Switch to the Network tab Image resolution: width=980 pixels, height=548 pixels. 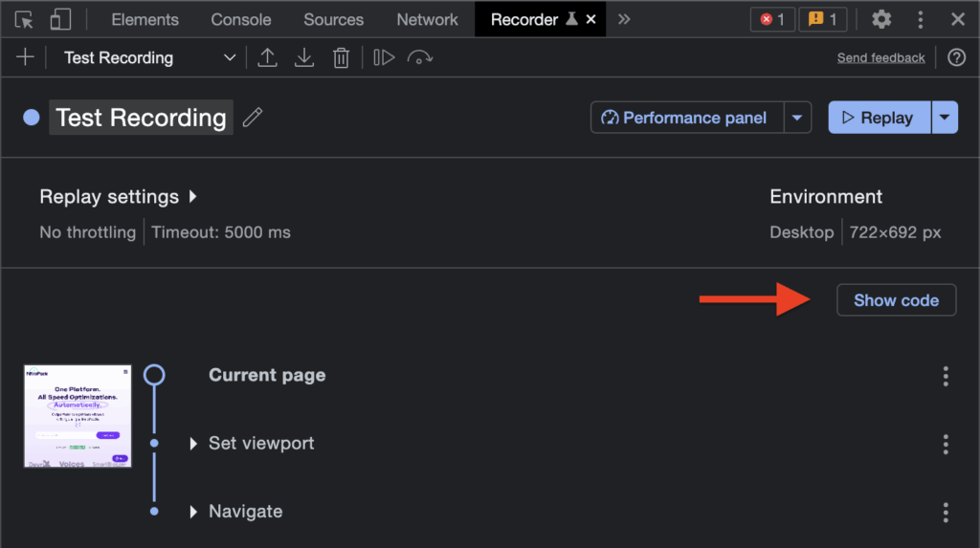point(427,19)
